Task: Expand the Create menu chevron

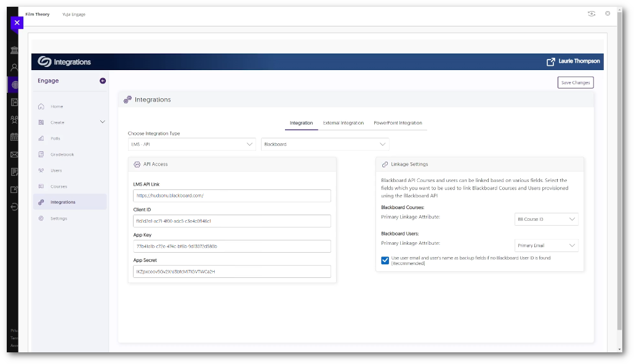Action: pos(103,122)
